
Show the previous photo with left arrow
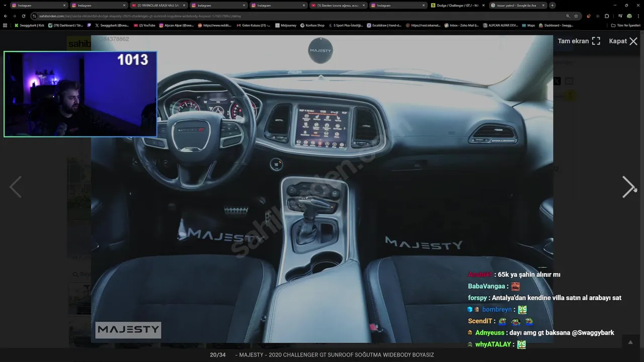(16, 187)
